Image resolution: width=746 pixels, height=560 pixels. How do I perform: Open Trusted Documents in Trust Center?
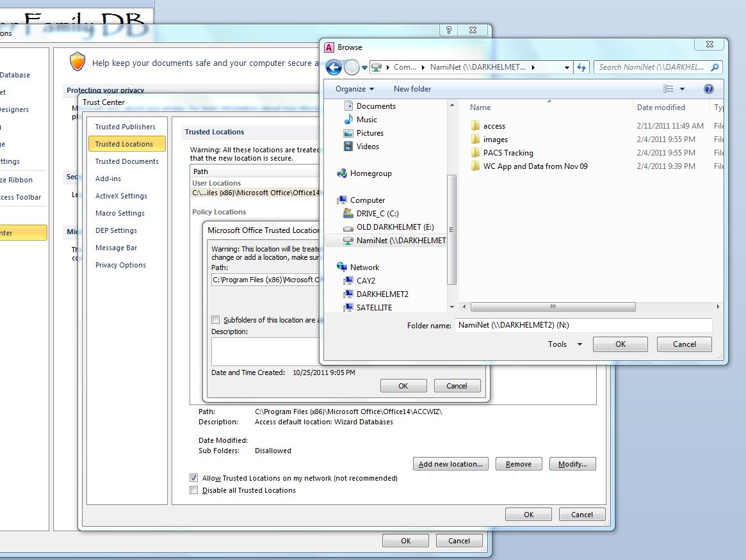click(127, 162)
